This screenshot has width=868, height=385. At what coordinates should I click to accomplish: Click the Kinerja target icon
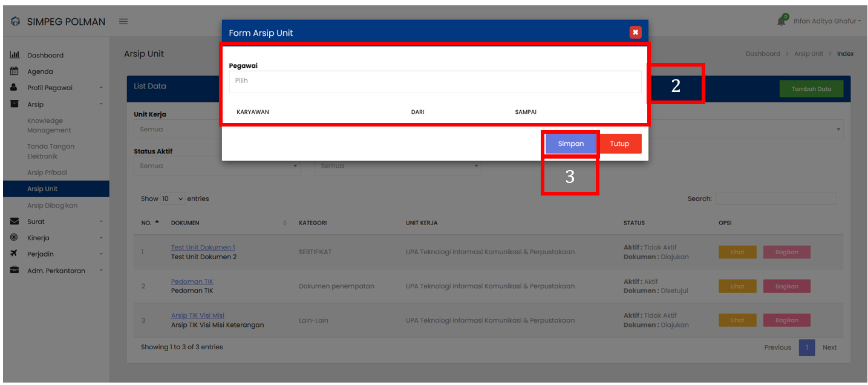(14, 238)
